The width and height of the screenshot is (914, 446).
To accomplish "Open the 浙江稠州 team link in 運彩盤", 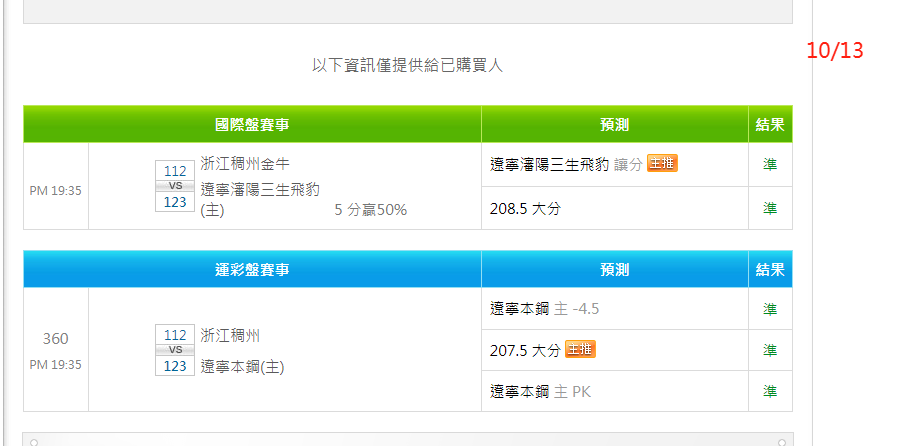I will (x=230, y=335).
